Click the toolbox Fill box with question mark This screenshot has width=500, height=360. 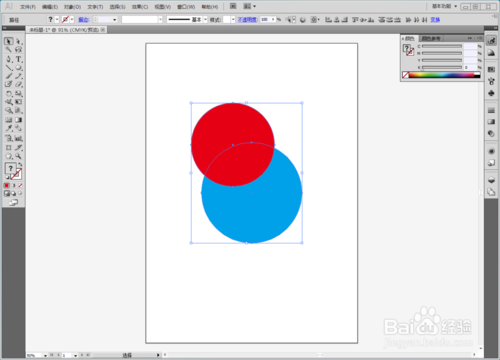point(10,168)
